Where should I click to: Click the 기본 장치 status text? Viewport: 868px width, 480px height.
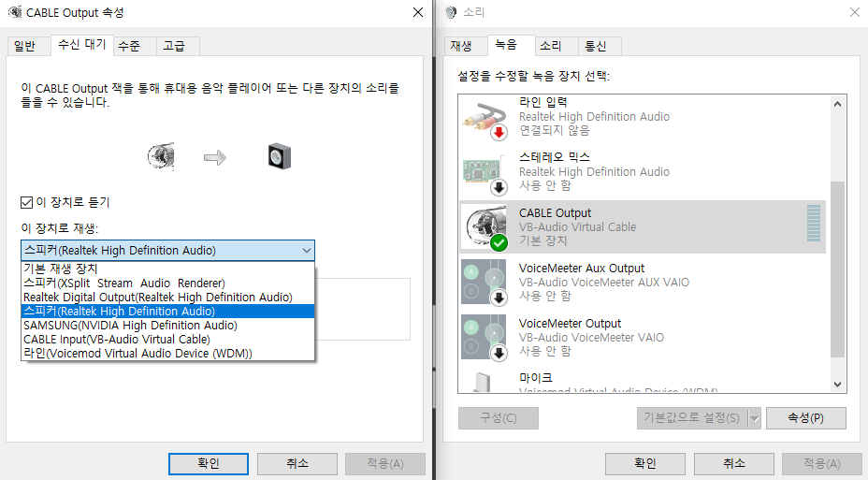pyautogui.click(x=542, y=240)
